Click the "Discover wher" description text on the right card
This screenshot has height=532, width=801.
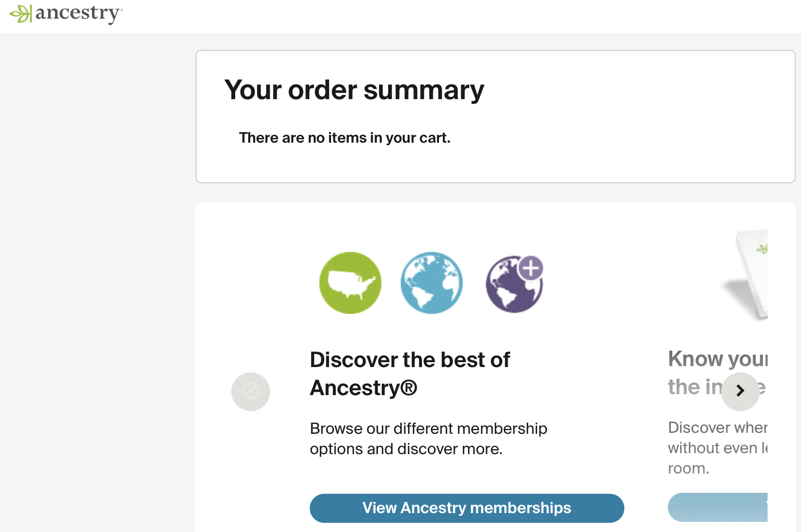(718, 428)
